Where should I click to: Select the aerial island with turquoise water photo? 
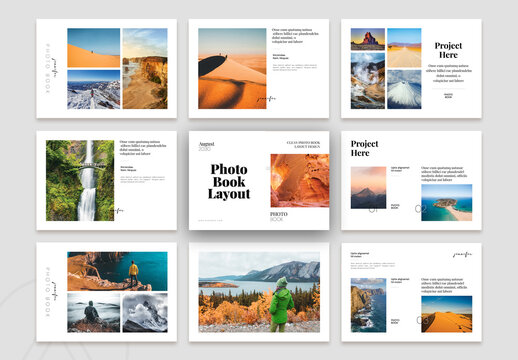tap(447, 203)
